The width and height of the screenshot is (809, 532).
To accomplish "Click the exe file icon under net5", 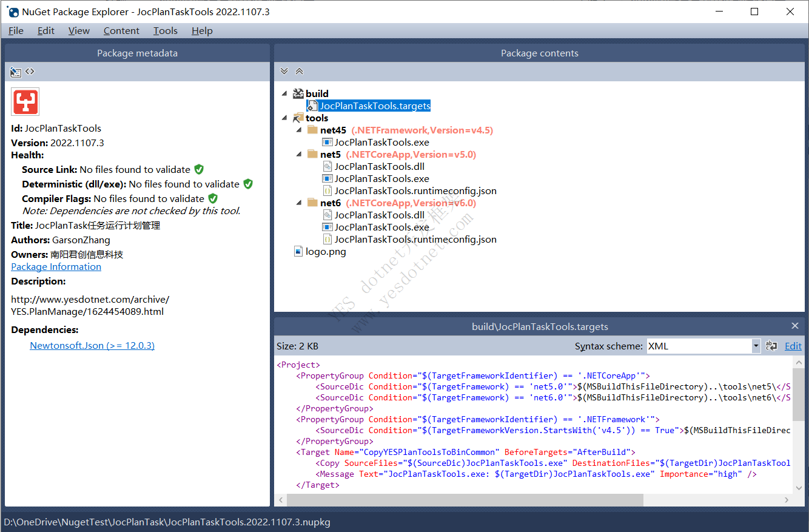I will [x=327, y=178].
